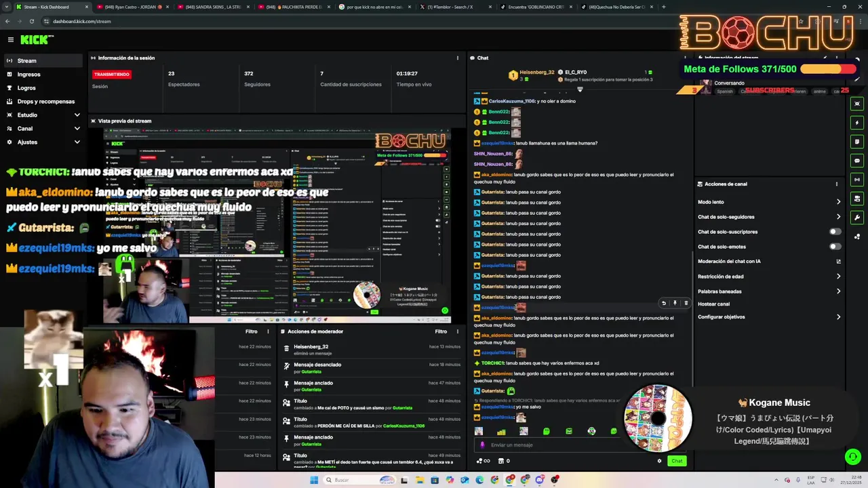Open Filtro in Acciones de moderador panel
This screenshot has height=488, width=868.
441,331
